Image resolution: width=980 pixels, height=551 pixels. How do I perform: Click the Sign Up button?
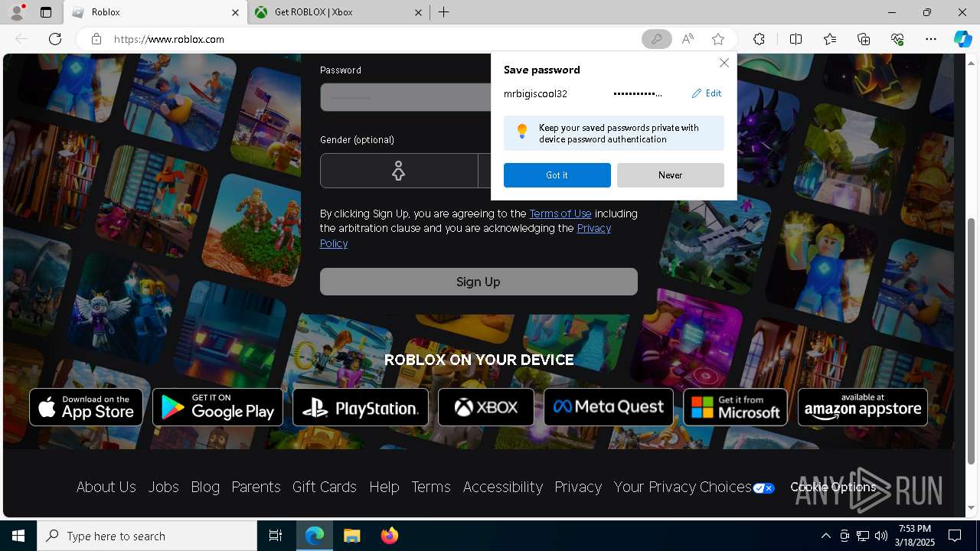479,282
